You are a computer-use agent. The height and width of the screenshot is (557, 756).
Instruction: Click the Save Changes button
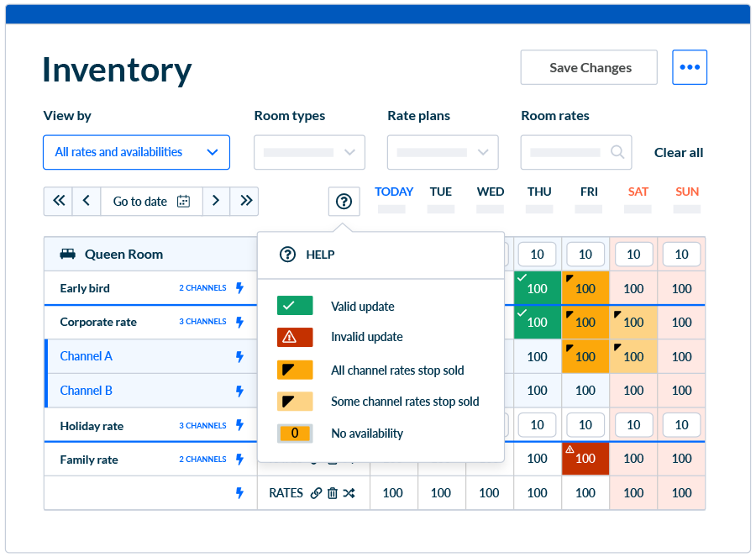coord(590,67)
